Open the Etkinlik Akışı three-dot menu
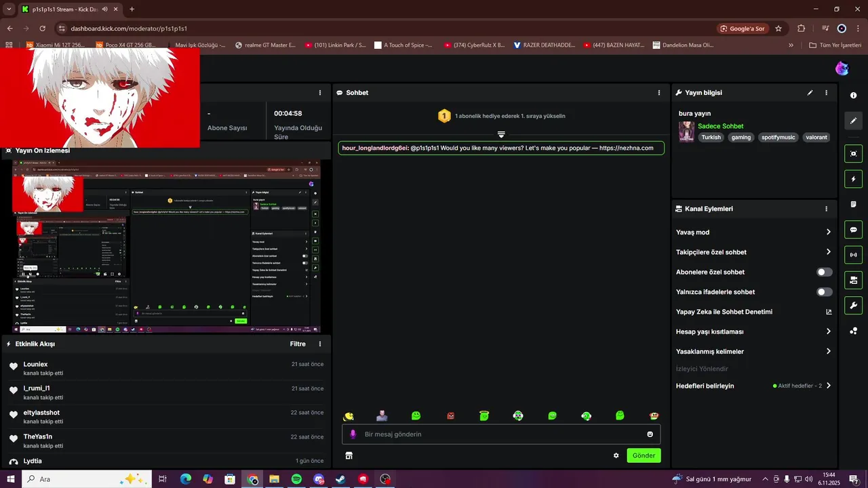Screen dimensions: 868x488 point(320,344)
